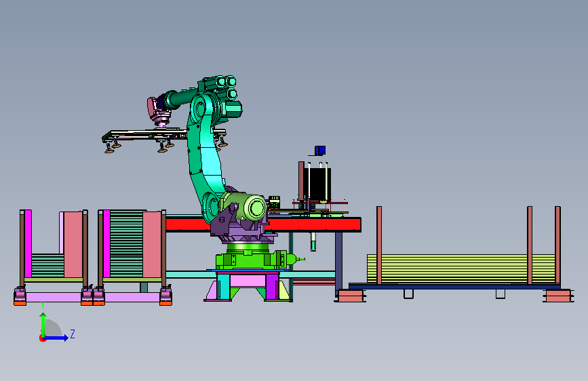Click the blue Z axis arrow of the triad
The width and height of the screenshot is (588, 381).
56,338
